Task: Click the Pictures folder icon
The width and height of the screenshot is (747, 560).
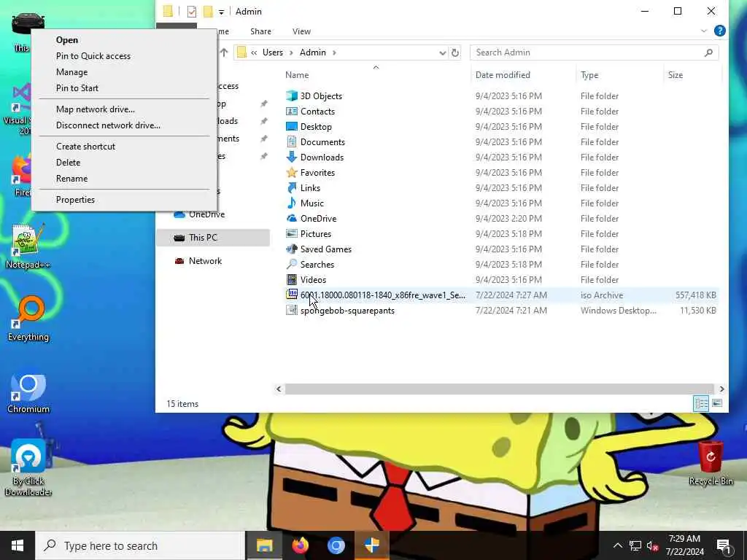Action: click(292, 233)
